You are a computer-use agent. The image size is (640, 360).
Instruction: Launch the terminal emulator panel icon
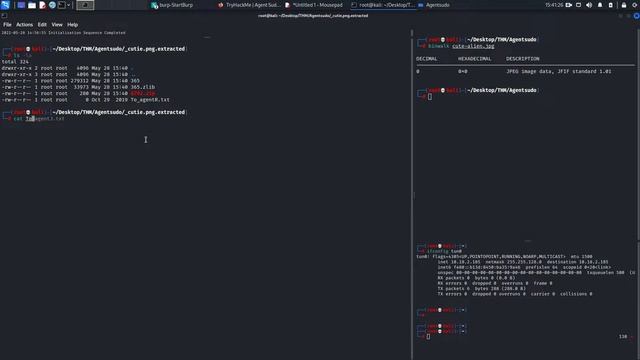pyautogui.click(x=62, y=5)
